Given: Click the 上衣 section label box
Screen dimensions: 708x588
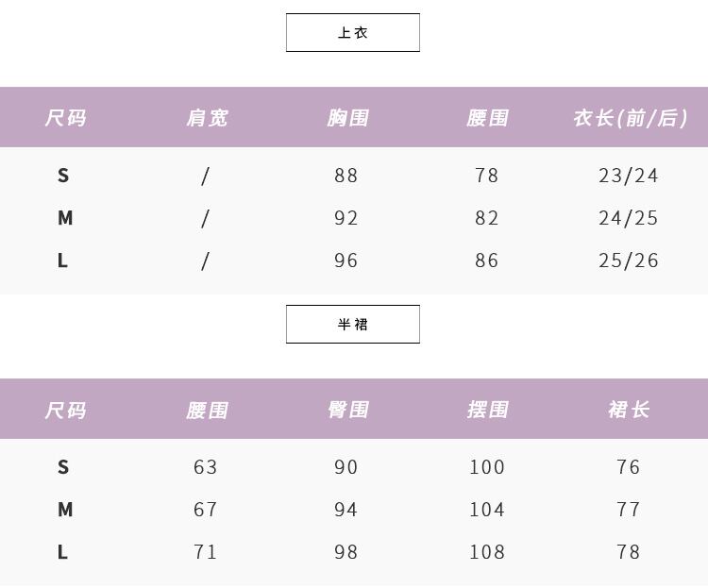Looking at the screenshot, I should (x=352, y=32).
